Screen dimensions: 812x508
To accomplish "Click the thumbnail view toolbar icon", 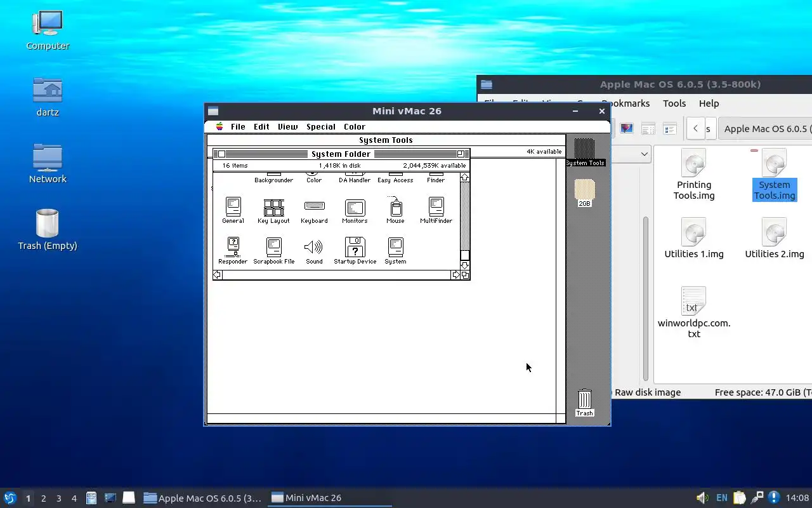I will 627,128.
